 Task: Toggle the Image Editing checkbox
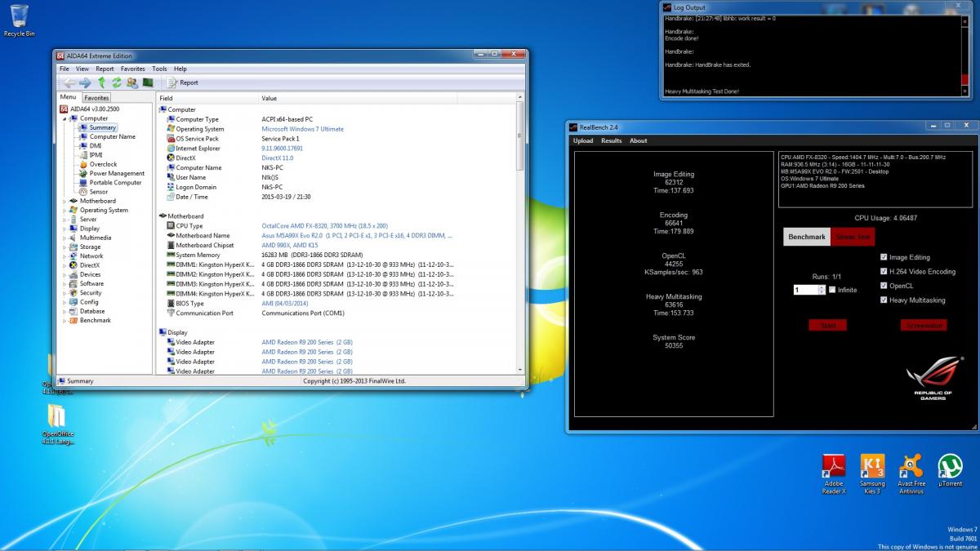[x=884, y=257]
